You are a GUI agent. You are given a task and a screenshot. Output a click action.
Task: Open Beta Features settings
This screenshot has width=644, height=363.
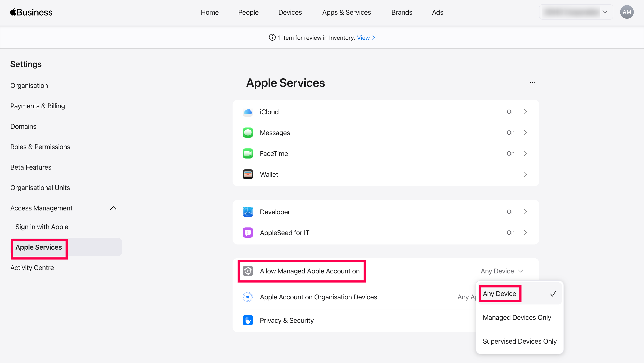pyautogui.click(x=31, y=167)
